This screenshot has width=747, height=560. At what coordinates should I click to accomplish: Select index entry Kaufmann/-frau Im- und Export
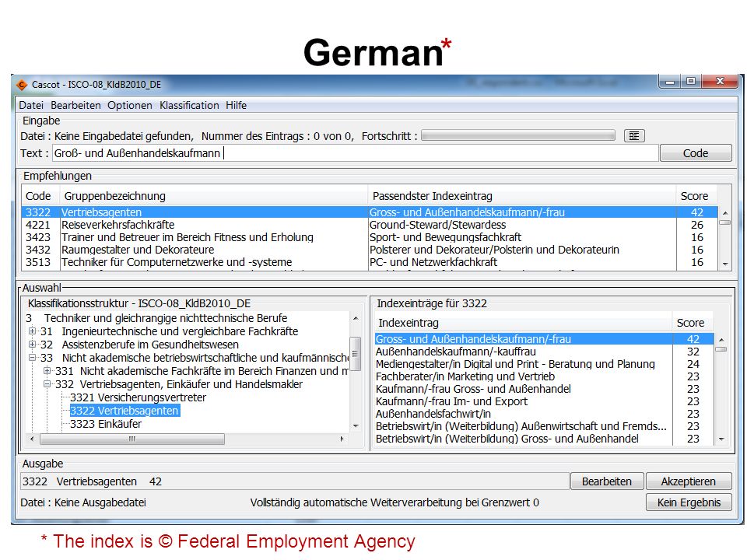[x=544, y=401]
